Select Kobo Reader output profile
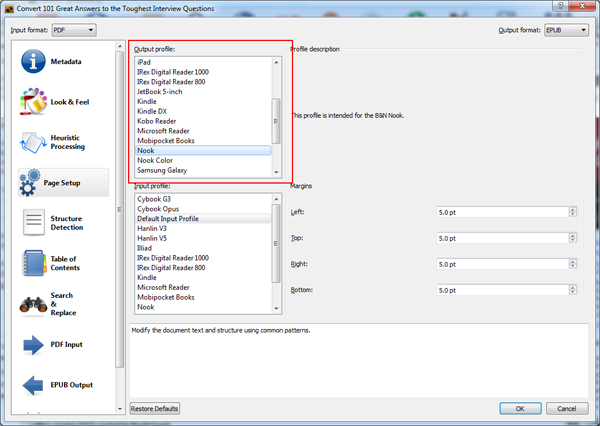600x426 pixels. pos(203,121)
